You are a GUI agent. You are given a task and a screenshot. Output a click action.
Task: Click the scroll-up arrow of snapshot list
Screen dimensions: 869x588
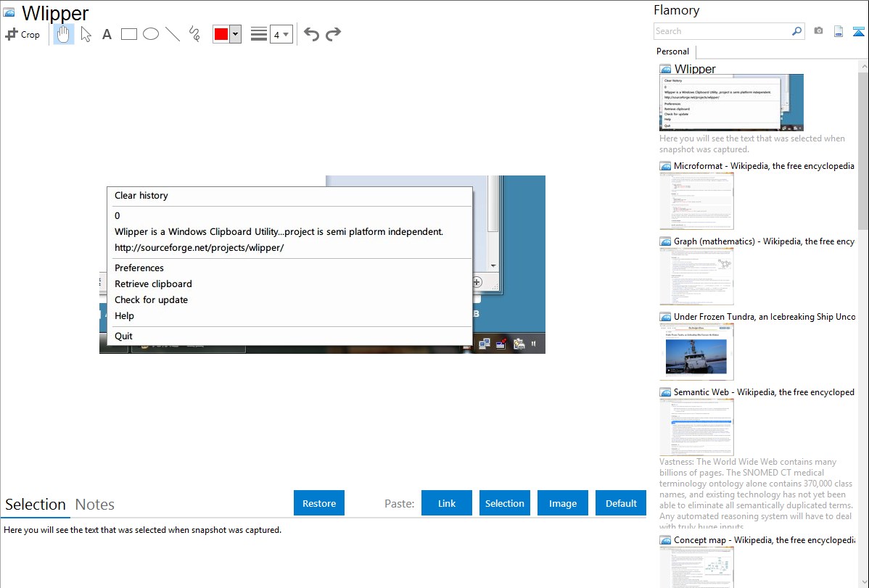pos(863,66)
